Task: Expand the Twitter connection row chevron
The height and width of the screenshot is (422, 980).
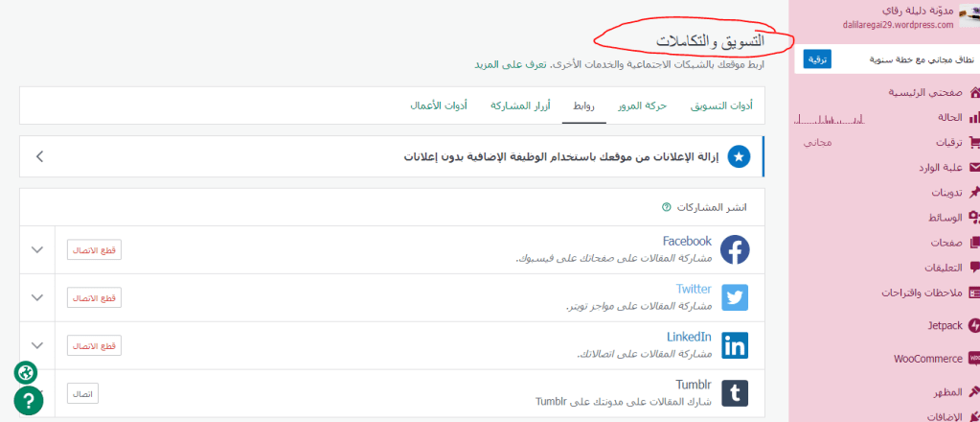Action: tap(37, 297)
